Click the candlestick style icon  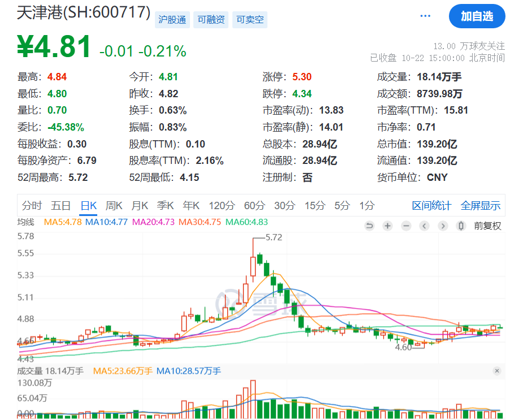click(461, 226)
